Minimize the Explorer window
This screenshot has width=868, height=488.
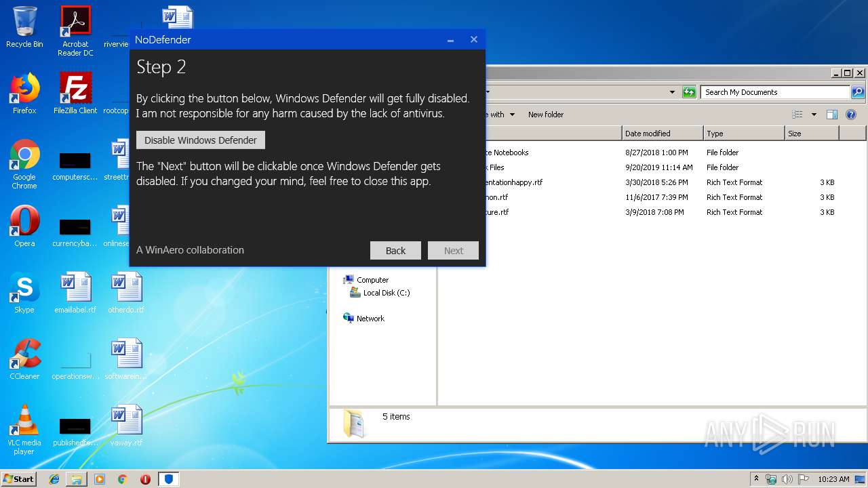coord(835,73)
